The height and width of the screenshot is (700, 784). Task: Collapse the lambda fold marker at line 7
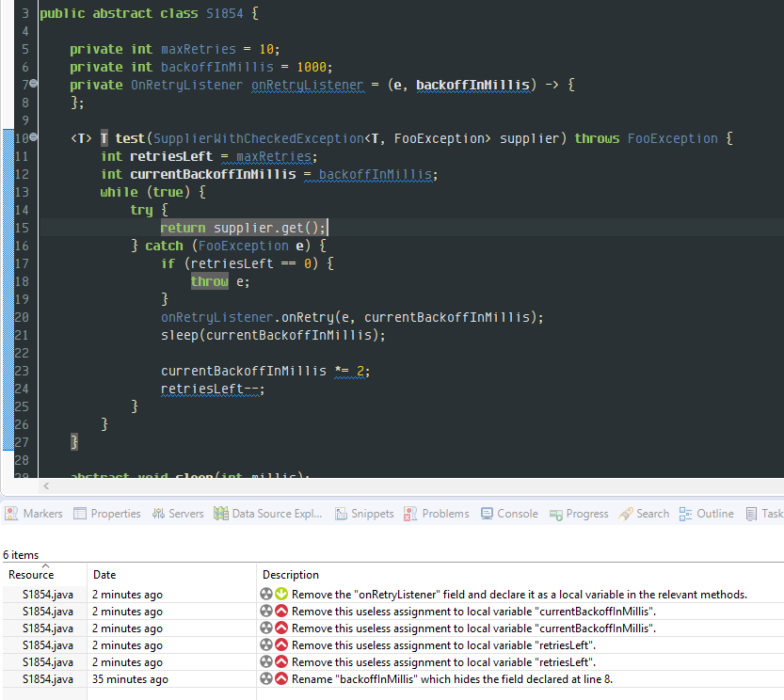[x=34, y=83]
